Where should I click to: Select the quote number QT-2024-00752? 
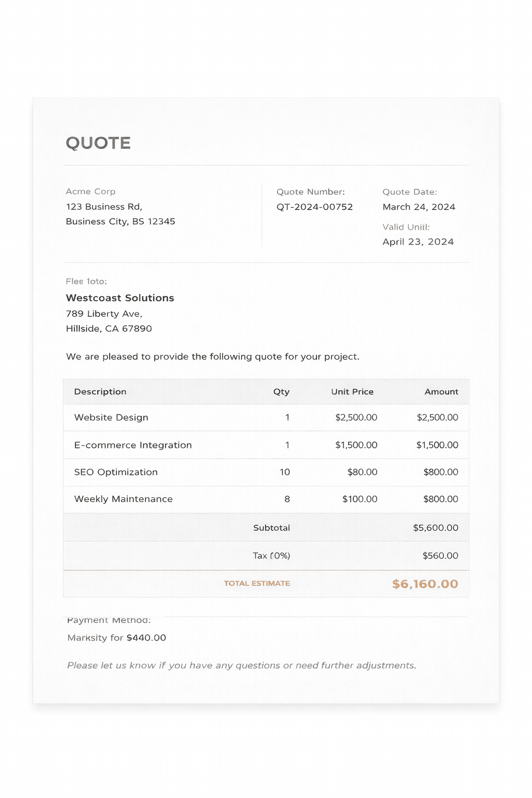(314, 207)
